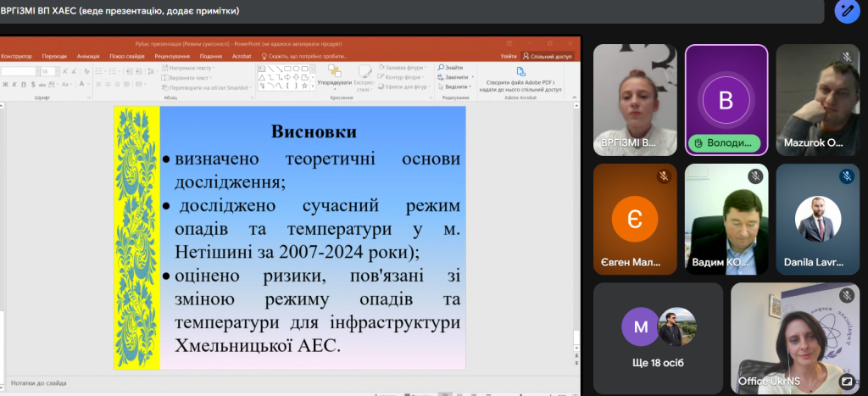This screenshot has height=396, width=868.
Task: Open the font color picker (A)
Action: (82, 85)
